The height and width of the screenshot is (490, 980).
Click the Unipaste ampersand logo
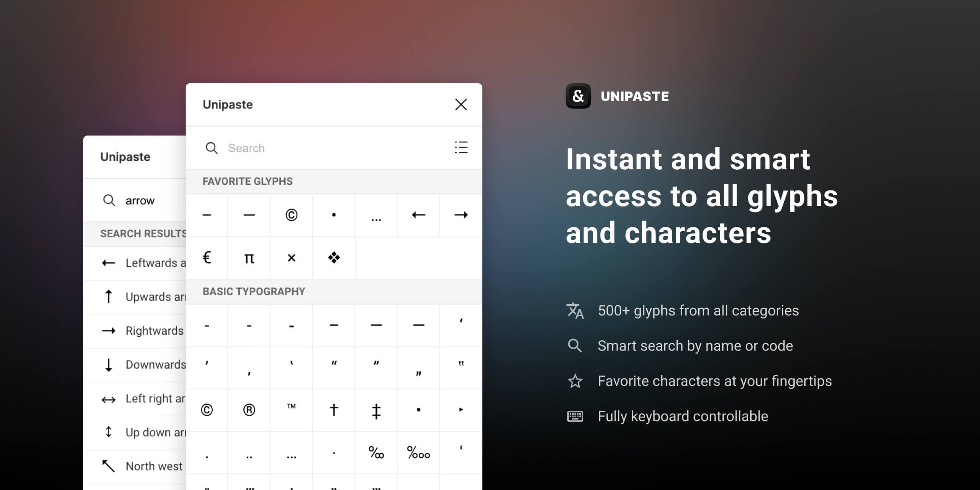pyautogui.click(x=578, y=96)
